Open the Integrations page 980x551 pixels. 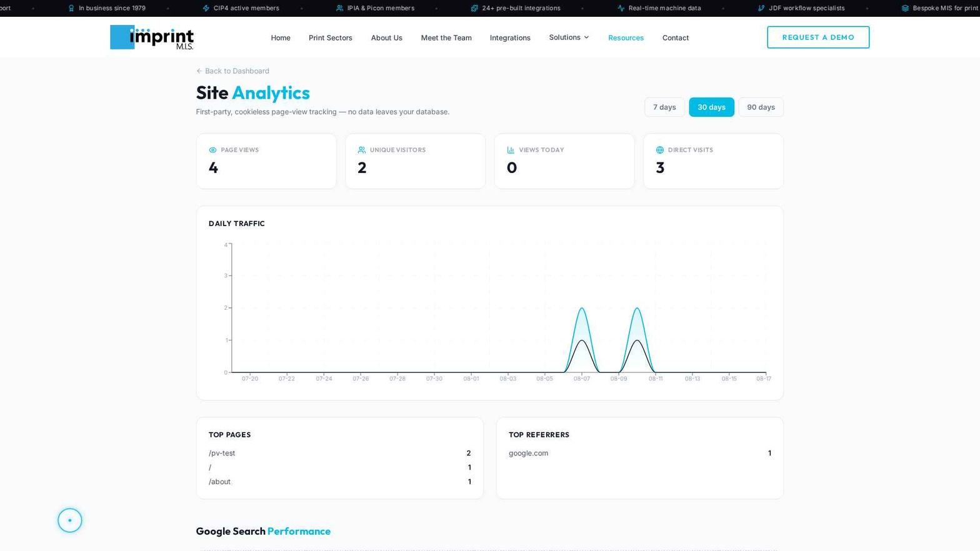tap(510, 37)
